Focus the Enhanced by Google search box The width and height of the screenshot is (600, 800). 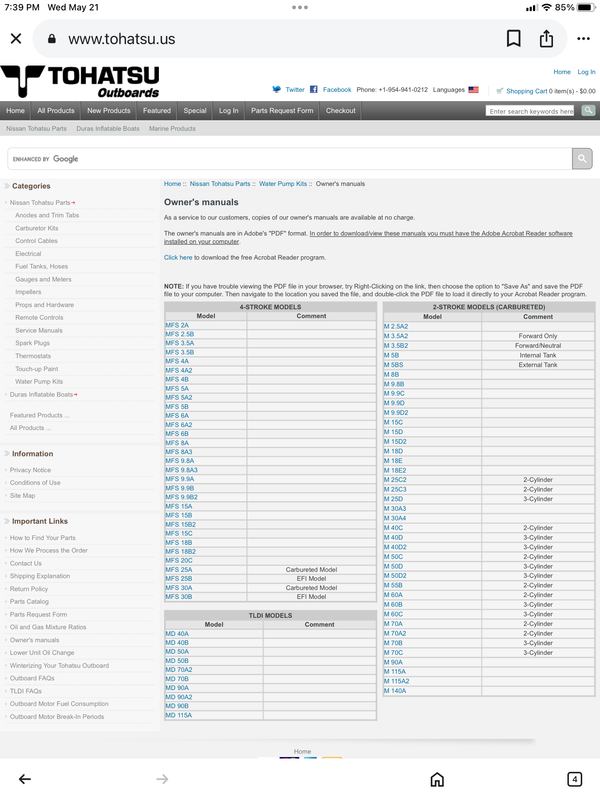point(290,159)
